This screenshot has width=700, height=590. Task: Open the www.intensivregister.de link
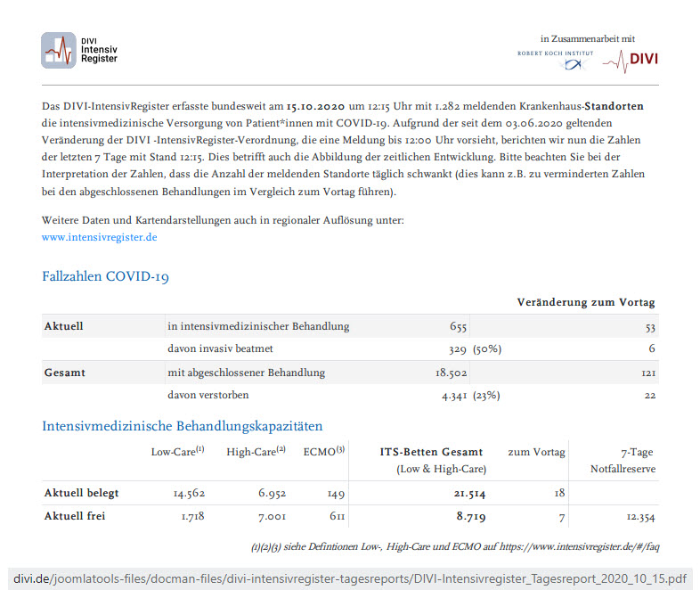click(x=100, y=237)
